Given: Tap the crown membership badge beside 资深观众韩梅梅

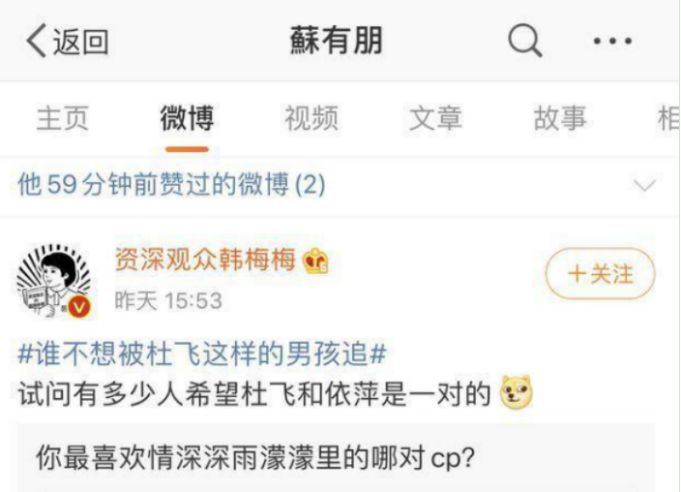Looking at the screenshot, I should point(316,260).
